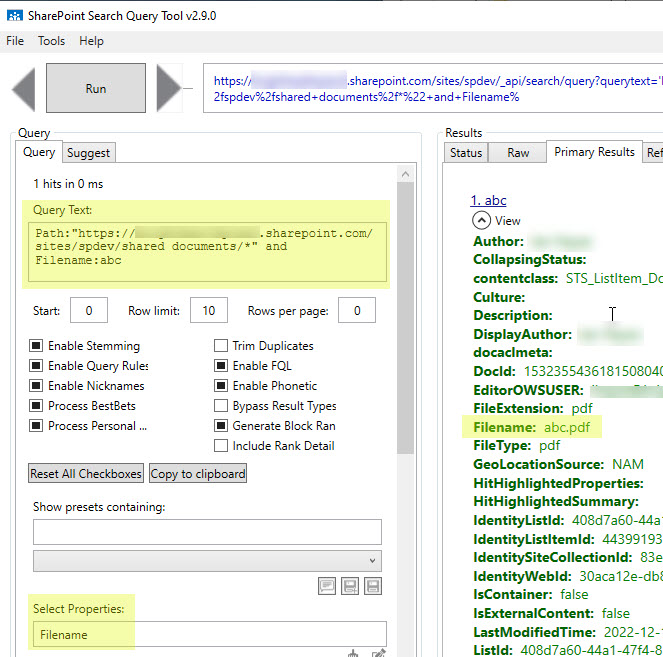Click the save-as-new preset disk icon
The width and height of the screenshot is (663, 657).
[x=351, y=586]
